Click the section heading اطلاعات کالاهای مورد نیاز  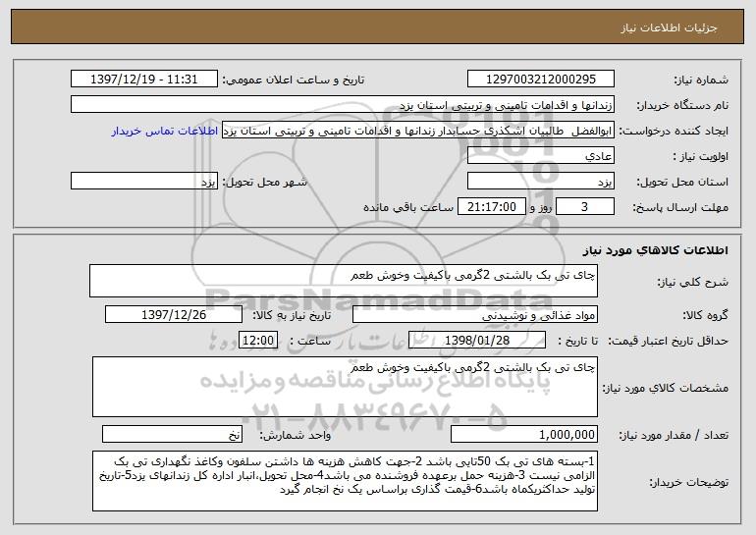click(655, 250)
